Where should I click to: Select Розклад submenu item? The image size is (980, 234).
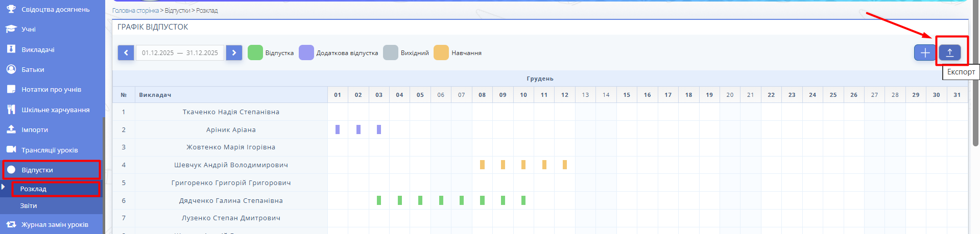pyautogui.click(x=34, y=189)
